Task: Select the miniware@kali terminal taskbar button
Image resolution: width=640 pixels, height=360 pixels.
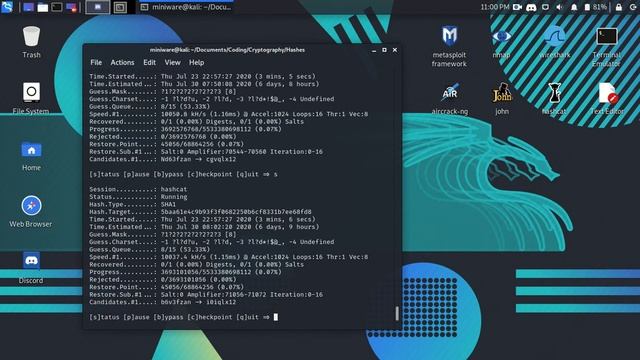Action: 186,7
